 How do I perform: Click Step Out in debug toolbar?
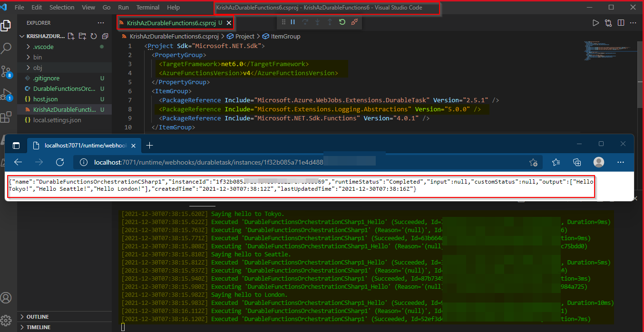click(x=330, y=22)
